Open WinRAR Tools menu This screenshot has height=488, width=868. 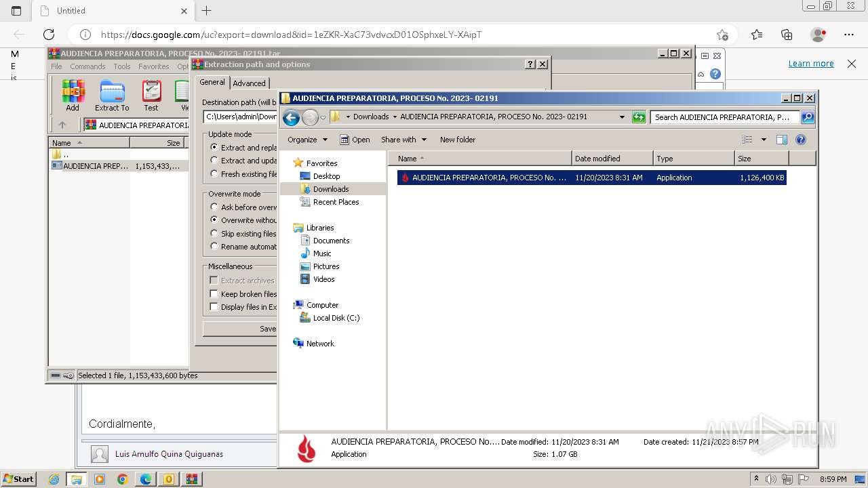122,66
